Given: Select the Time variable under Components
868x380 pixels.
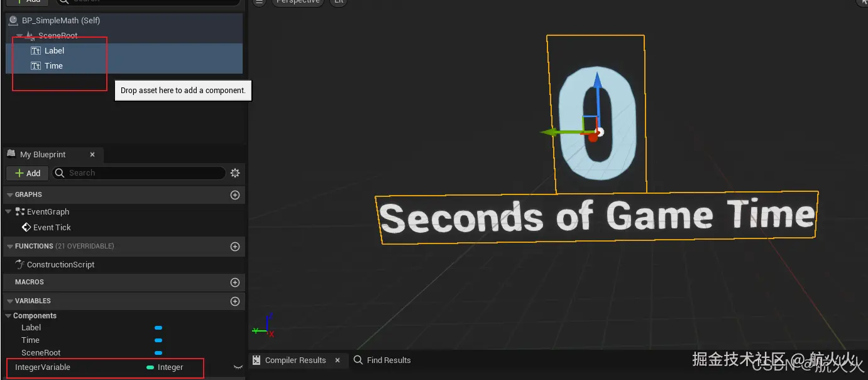Looking at the screenshot, I should click(x=30, y=340).
